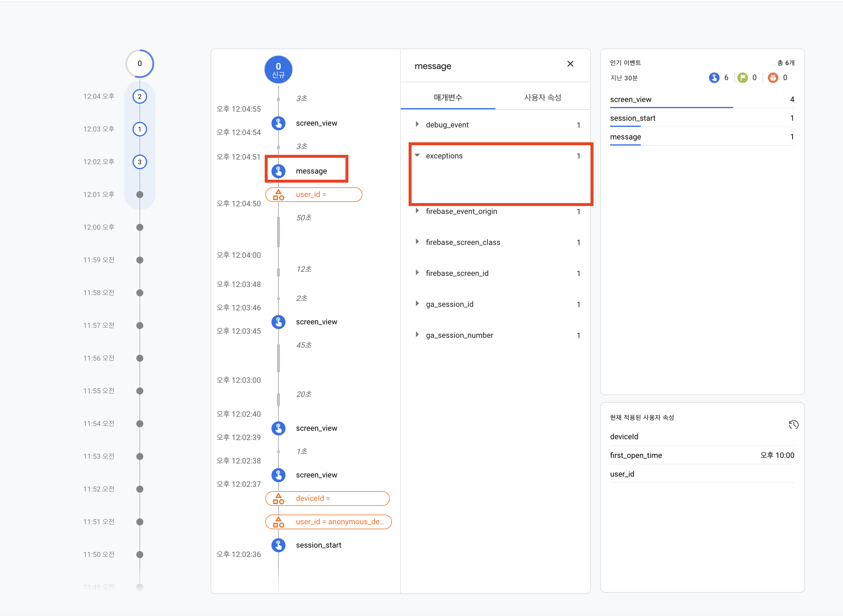Click the orange error events bug icon
The width and height of the screenshot is (843, 616).
(x=773, y=77)
